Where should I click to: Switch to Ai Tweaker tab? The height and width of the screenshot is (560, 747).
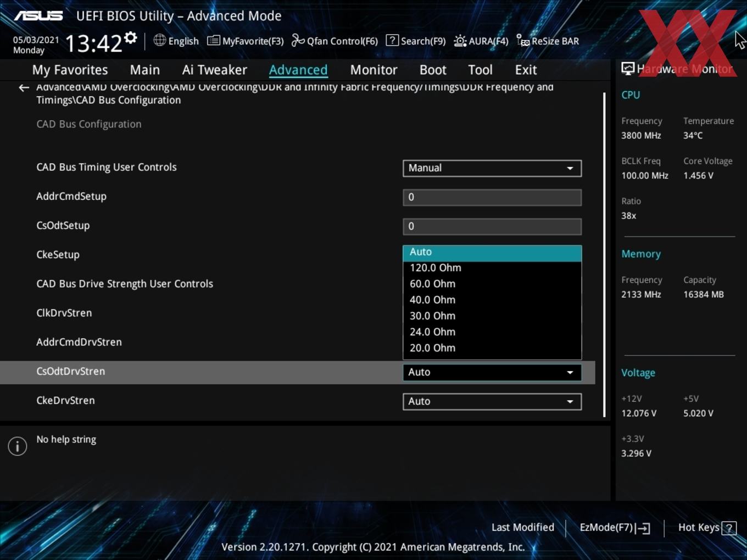tap(215, 70)
